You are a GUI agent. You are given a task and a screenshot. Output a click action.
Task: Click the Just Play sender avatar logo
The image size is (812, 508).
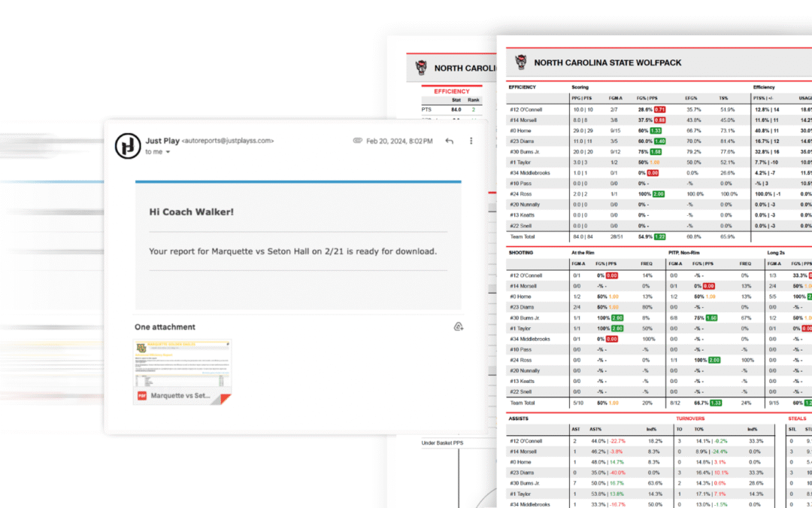tap(128, 145)
